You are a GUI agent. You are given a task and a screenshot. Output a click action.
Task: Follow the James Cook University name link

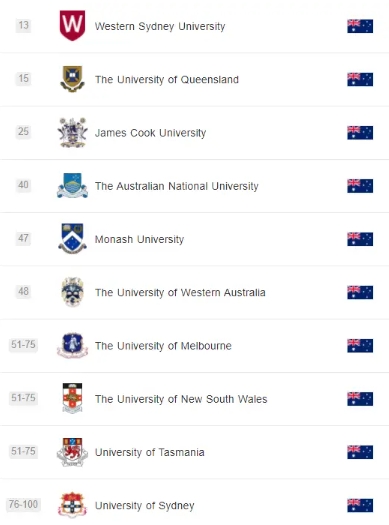tap(150, 133)
